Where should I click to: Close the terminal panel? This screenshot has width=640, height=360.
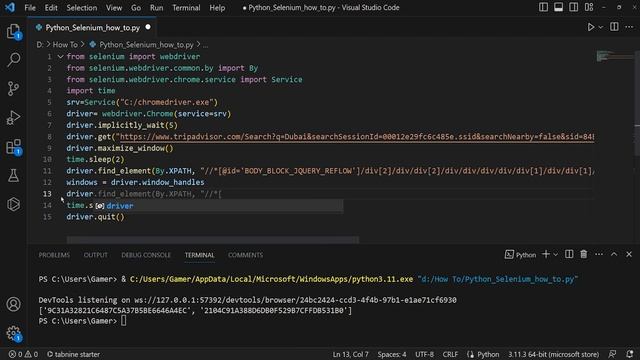click(x=629, y=254)
